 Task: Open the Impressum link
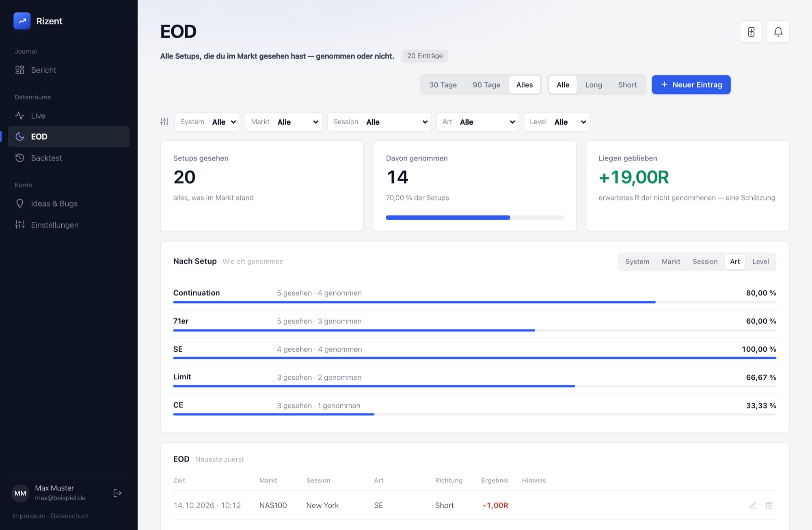click(x=29, y=516)
